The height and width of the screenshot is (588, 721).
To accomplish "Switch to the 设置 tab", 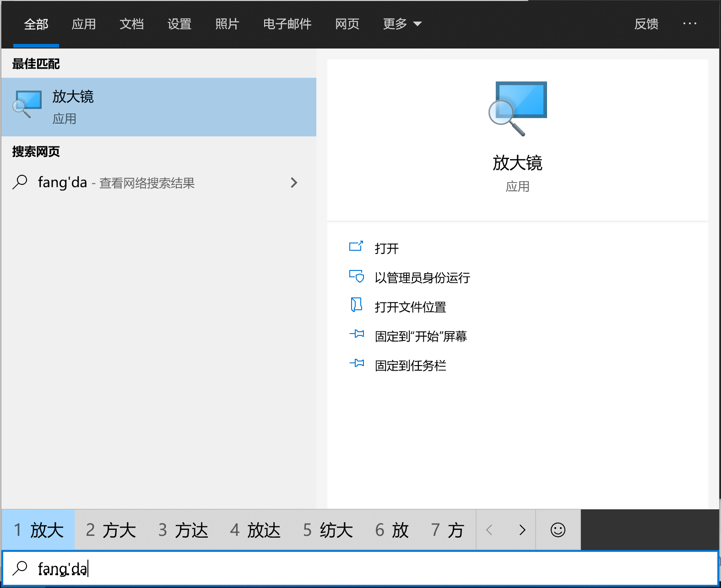I will (x=179, y=24).
